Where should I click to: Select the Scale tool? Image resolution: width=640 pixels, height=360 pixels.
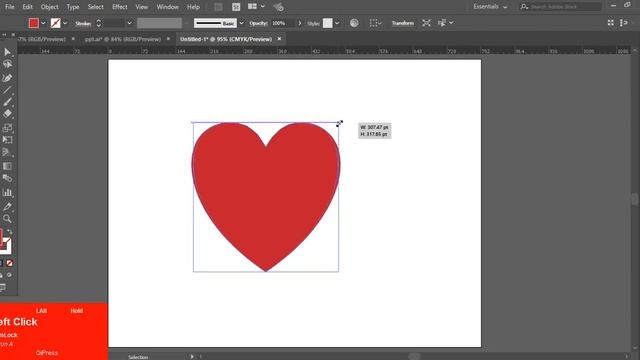(x=7, y=128)
